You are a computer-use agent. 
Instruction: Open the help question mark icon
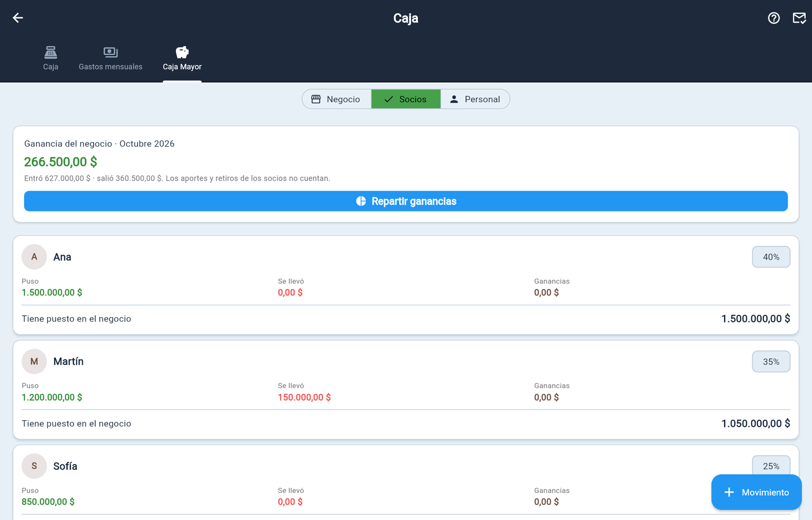[774, 18]
